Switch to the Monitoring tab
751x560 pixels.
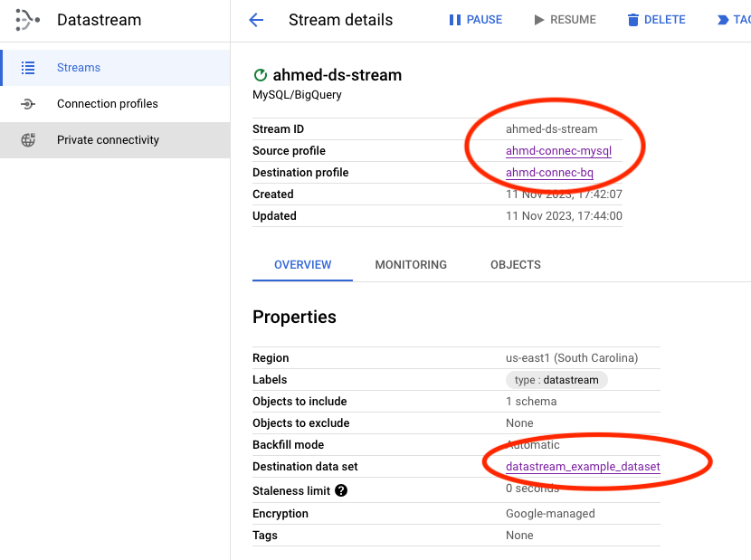pos(411,265)
